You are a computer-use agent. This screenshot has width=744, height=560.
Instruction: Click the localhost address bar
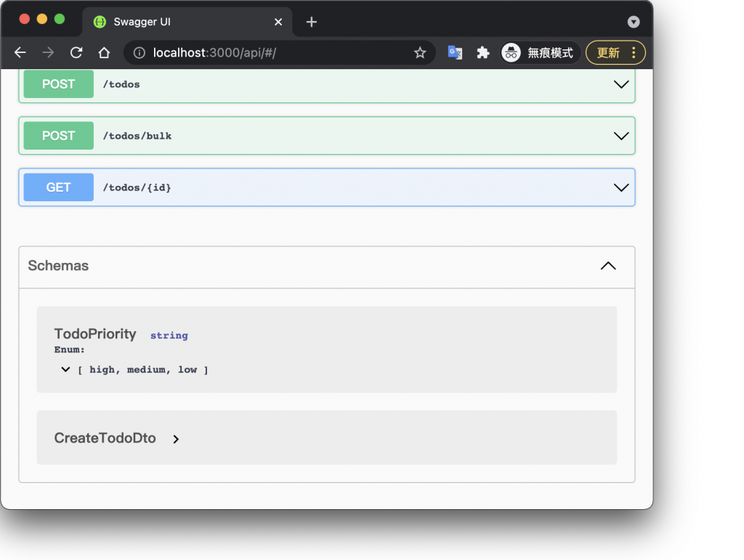(x=276, y=52)
